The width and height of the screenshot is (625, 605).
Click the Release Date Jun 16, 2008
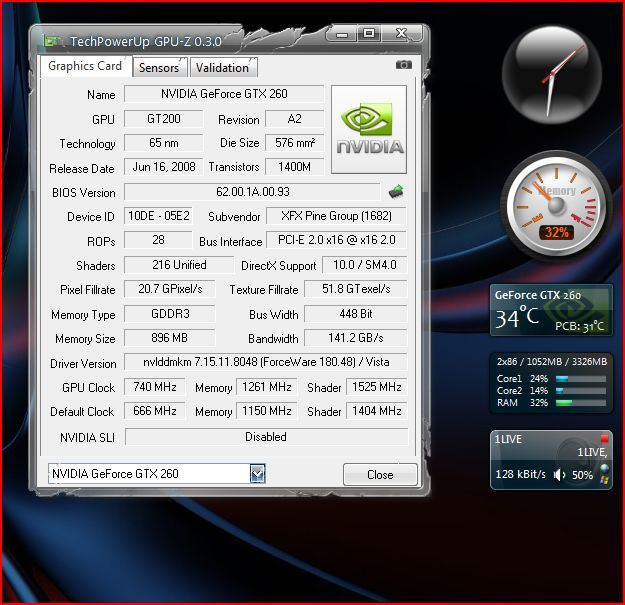163,167
